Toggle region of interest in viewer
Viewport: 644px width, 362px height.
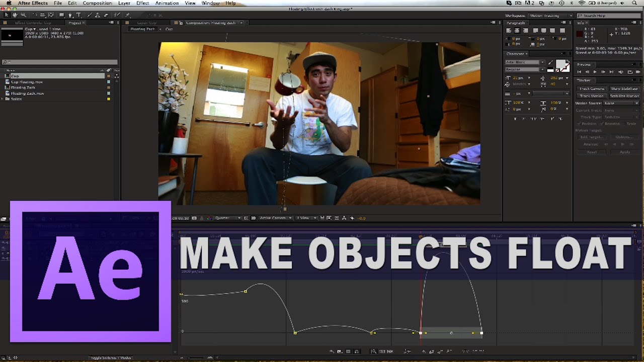pyautogui.click(x=247, y=218)
